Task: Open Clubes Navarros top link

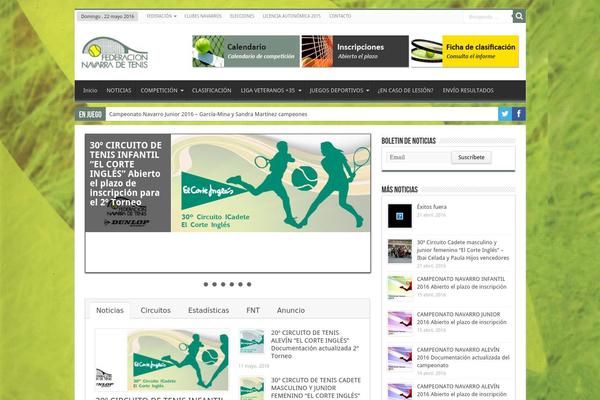Action: point(203,16)
